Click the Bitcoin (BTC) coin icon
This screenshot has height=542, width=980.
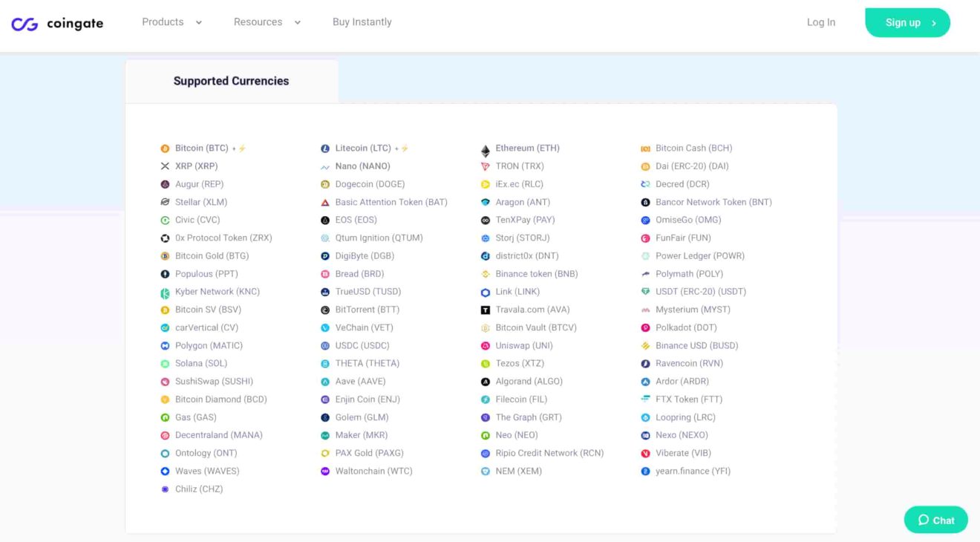[165, 148]
